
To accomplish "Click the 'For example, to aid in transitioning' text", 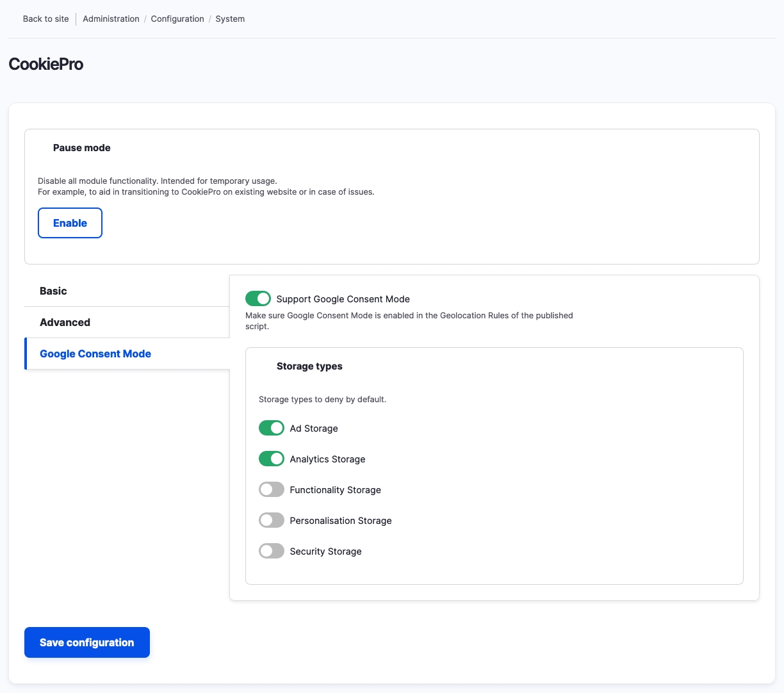I will click(x=206, y=192).
